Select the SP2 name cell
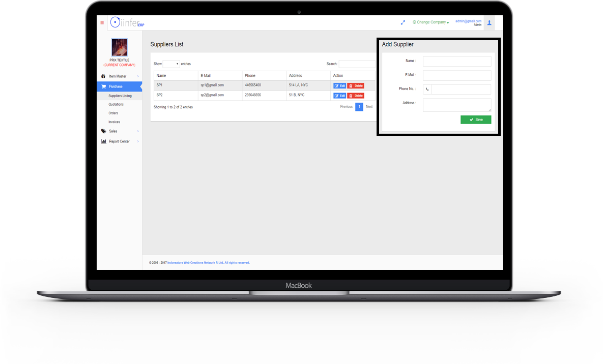603x364 pixels. pos(176,96)
